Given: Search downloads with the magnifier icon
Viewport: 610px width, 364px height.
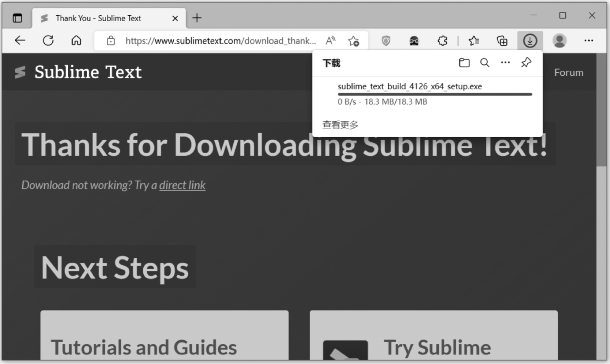Looking at the screenshot, I should (485, 63).
